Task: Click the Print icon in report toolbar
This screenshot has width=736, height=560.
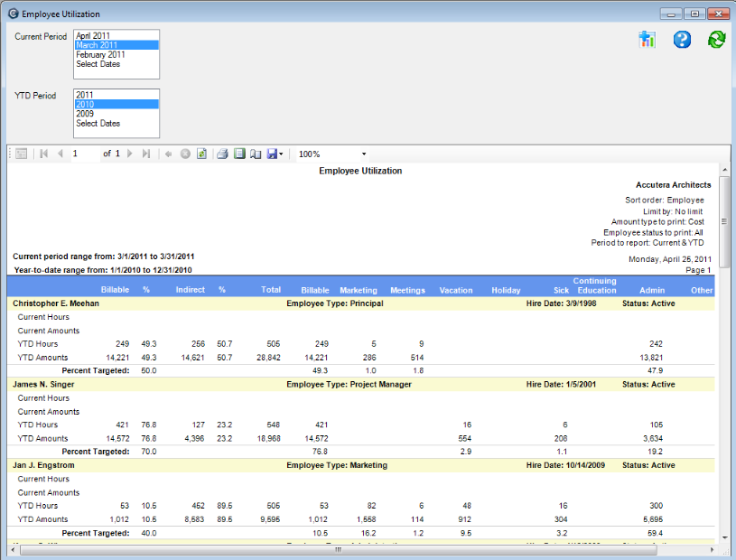Action: pos(222,154)
